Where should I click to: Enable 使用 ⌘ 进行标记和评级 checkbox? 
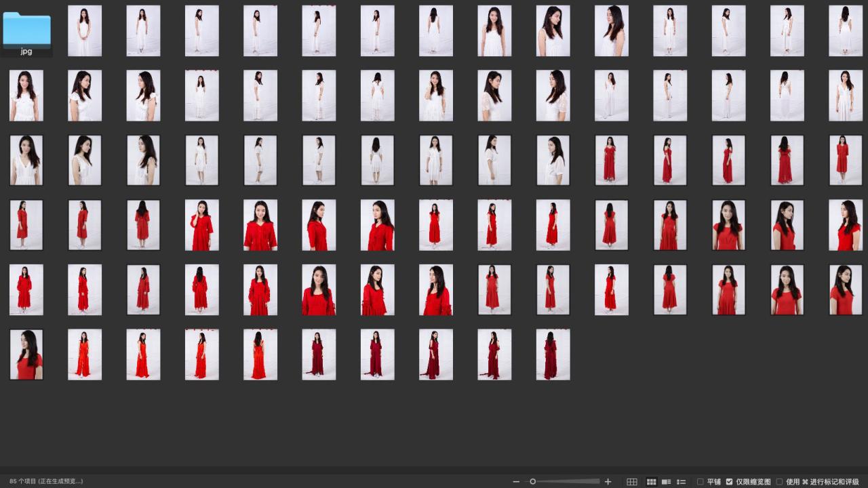pyautogui.click(x=780, y=482)
